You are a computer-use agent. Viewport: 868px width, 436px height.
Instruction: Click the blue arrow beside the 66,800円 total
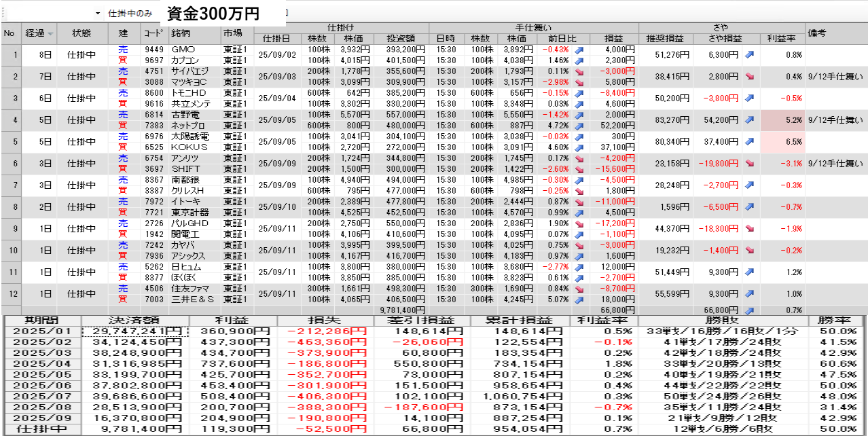tap(749, 310)
